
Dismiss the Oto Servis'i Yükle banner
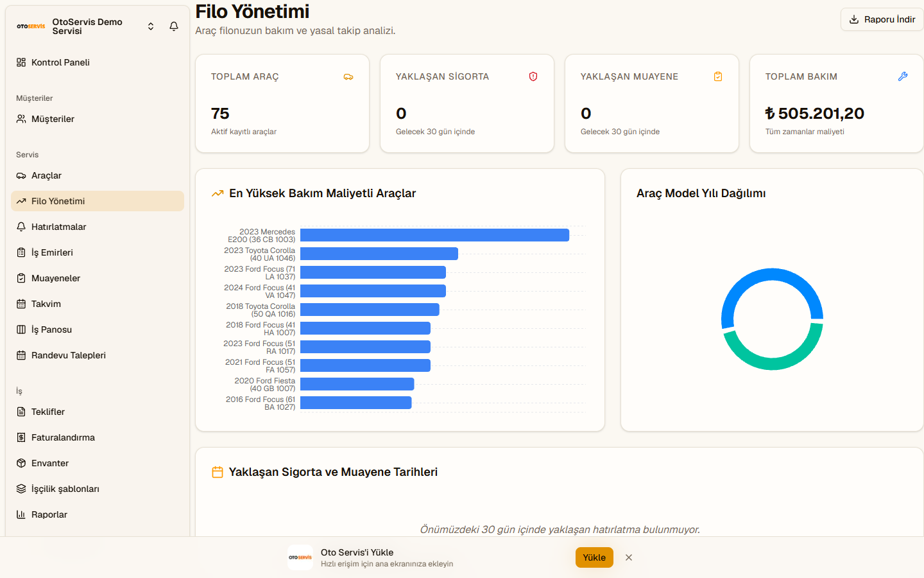[629, 557]
